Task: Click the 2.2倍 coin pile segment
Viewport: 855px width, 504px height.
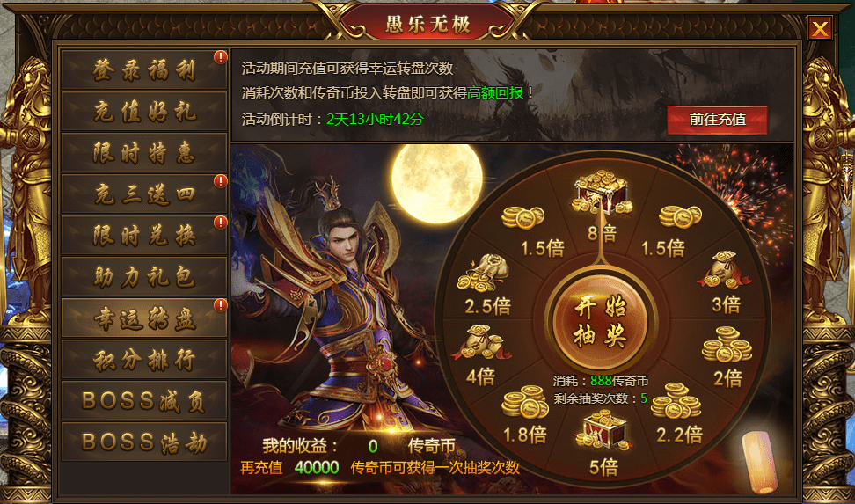Action: (x=678, y=414)
